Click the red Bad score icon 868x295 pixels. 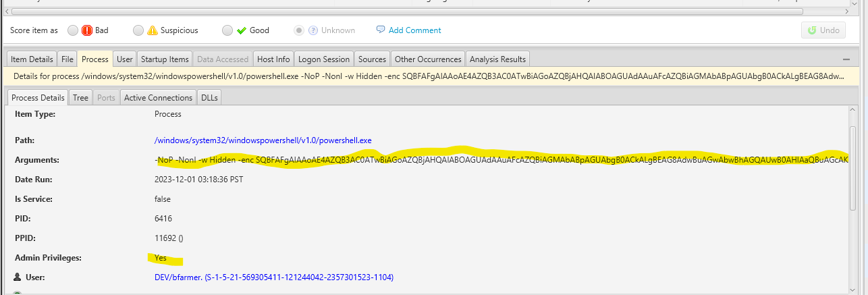click(87, 30)
